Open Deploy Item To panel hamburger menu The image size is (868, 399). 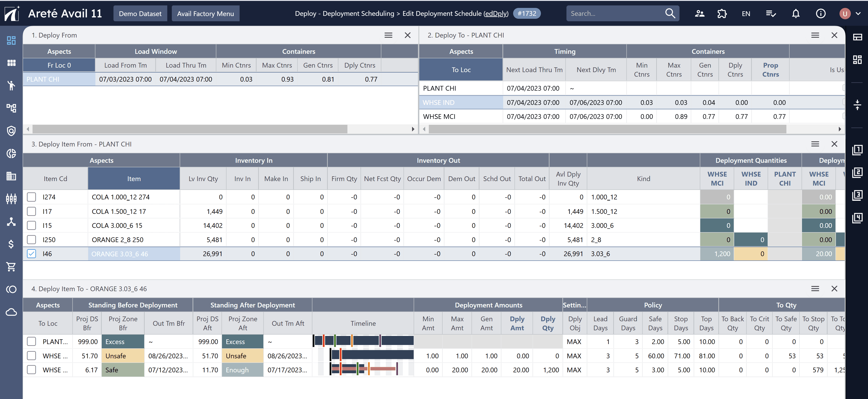click(x=815, y=288)
